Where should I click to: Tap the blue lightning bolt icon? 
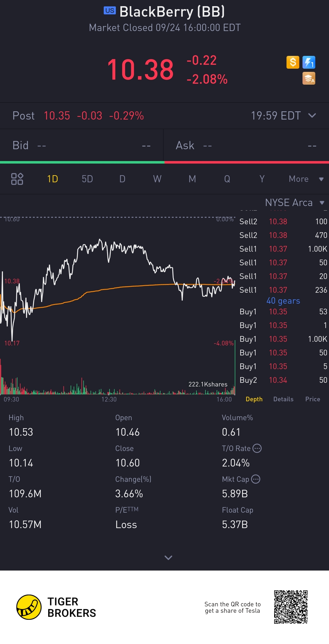pyautogui.click(x=309, y=62)
